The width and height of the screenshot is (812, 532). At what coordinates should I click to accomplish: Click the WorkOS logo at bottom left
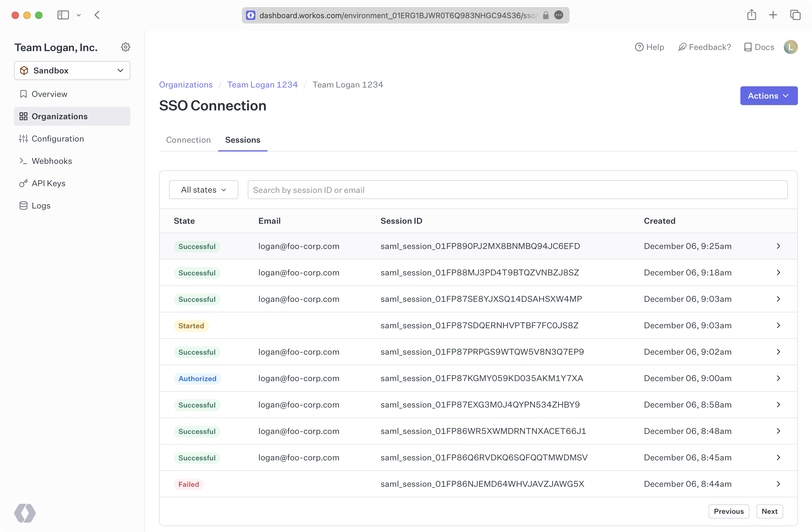pos(25,513)
